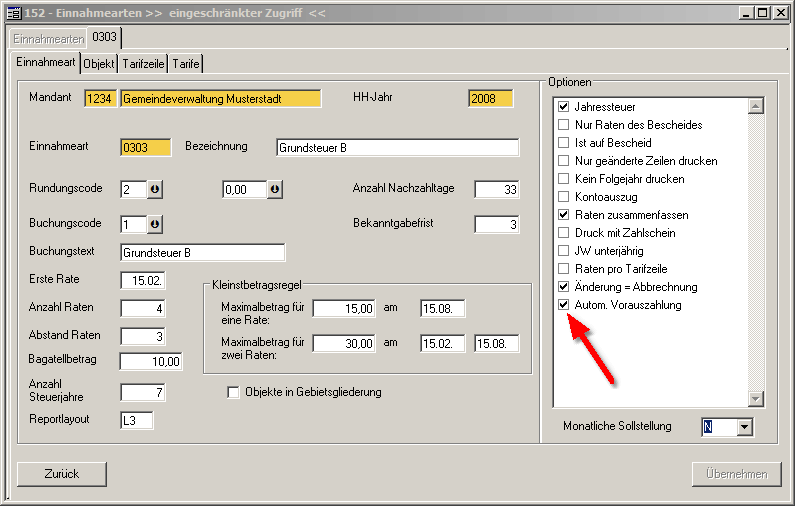Click the Übernehmen button

pyautogui.click(x=735, y=475)
